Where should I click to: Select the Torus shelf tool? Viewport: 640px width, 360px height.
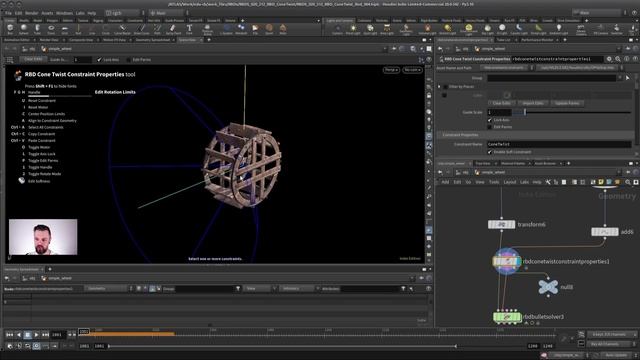pyautogui.click(x=51, y=29)
